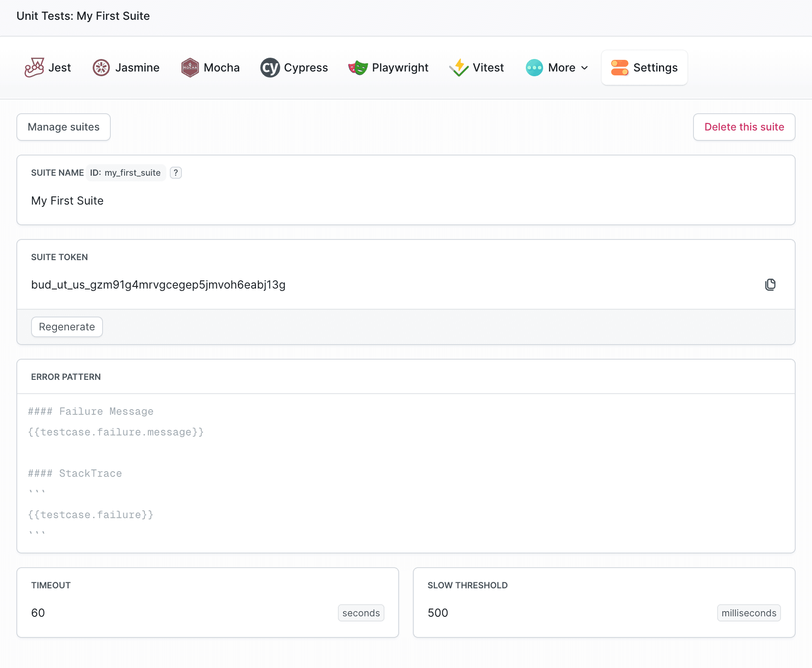The height and width of the screenshot is (668, 812).
Task: Click the chevron next to More
Action: (584, 68)
